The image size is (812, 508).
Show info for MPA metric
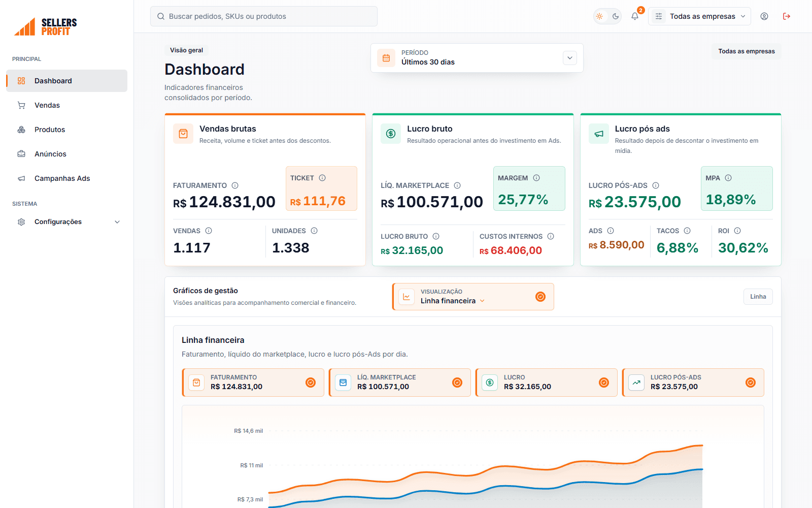pyautogui.click(x=728, y=178)
